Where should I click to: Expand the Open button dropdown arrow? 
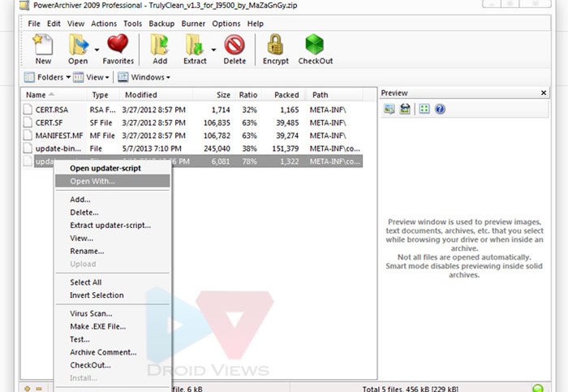pyautogui.click(x=97, y=50)
